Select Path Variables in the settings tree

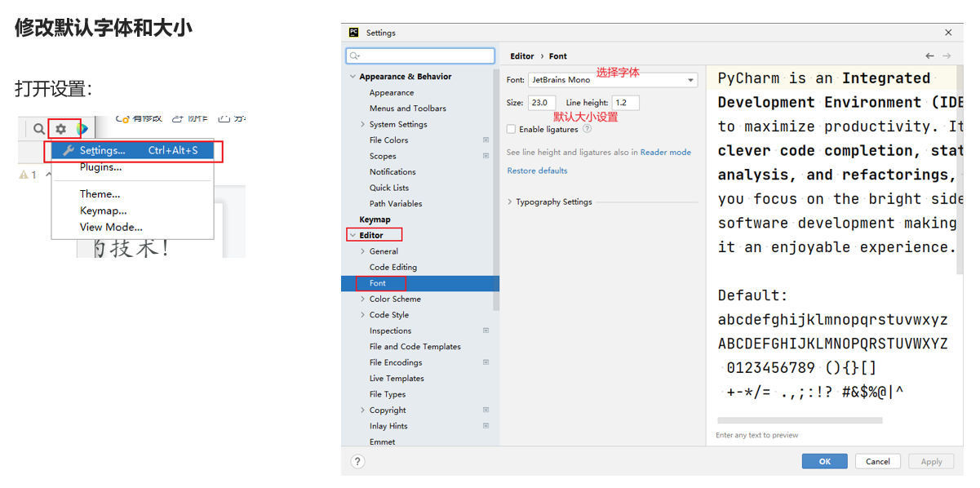tap(396, 204)
